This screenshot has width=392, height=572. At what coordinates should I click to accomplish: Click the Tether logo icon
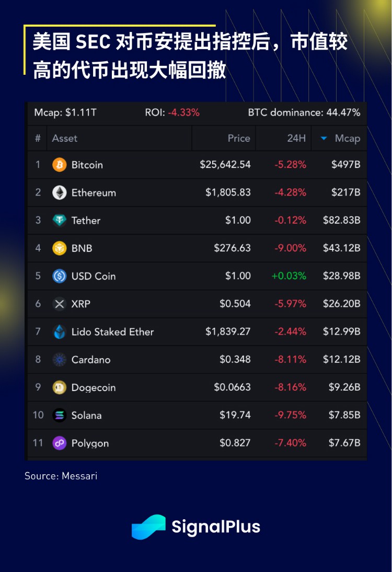[x=60, y=220]
